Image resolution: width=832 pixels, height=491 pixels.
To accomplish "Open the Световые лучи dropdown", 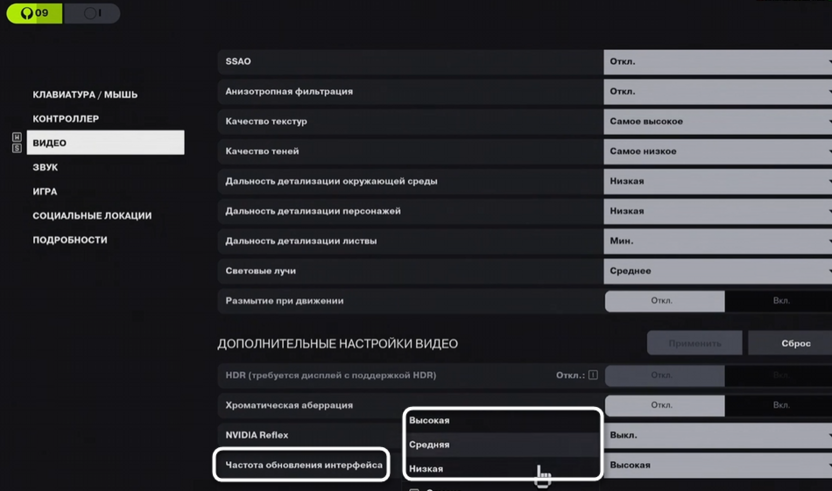I will (717, 271).
